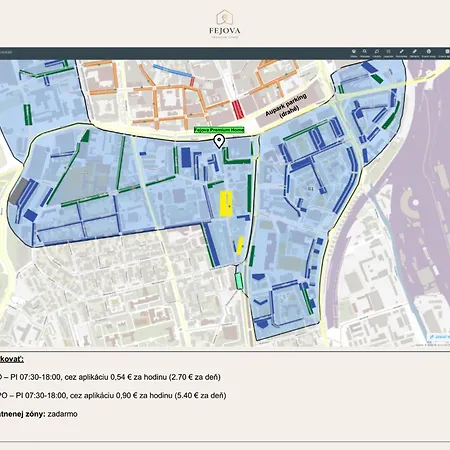This screenshot has width=450, height=450.
Task: Click the gray block at zone's west edge
Action: (18, 191)
